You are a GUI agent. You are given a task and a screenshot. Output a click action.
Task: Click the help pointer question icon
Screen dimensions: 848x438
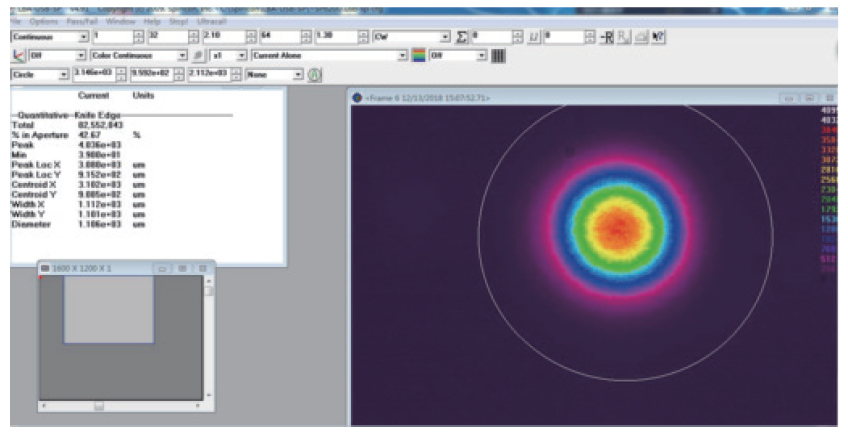(x=659, y=37)
